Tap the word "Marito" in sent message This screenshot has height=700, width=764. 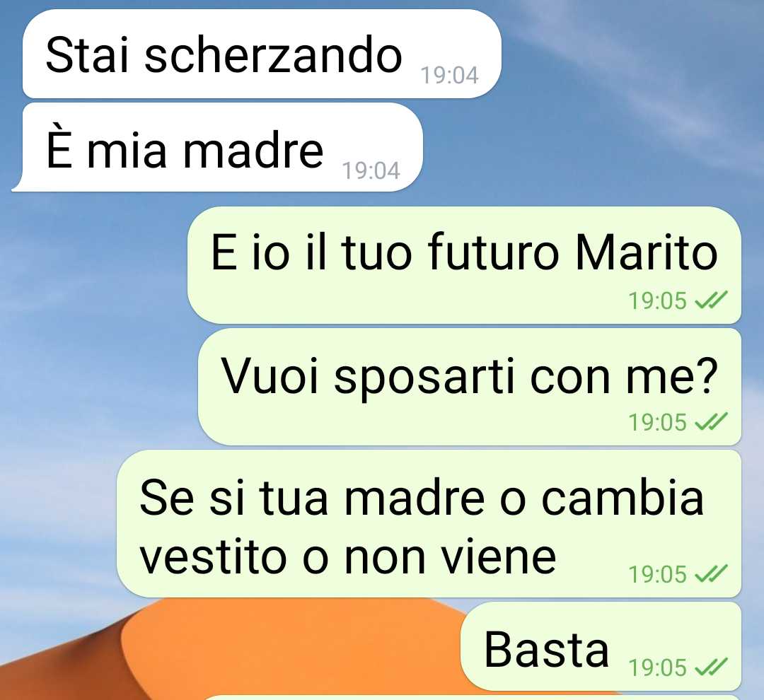[646, 252]
